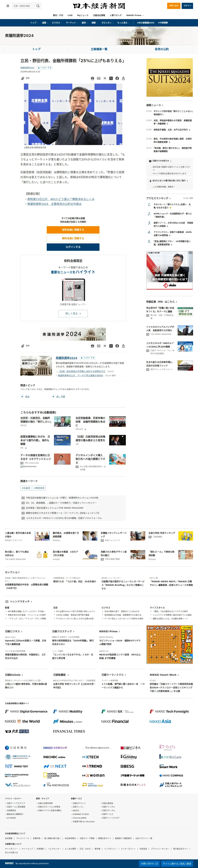Open the 速報ニュース section link
The width and height of the screenshot is (198, 868).
155,105
